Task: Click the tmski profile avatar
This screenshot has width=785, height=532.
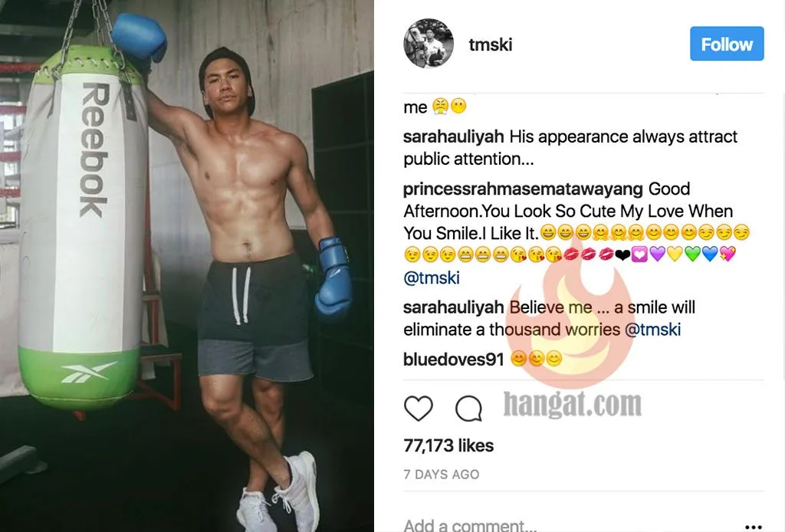Action: [x=429, y=44]
